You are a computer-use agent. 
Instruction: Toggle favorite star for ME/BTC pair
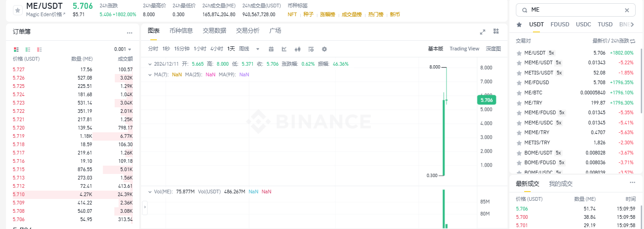[x=519, y=93]
